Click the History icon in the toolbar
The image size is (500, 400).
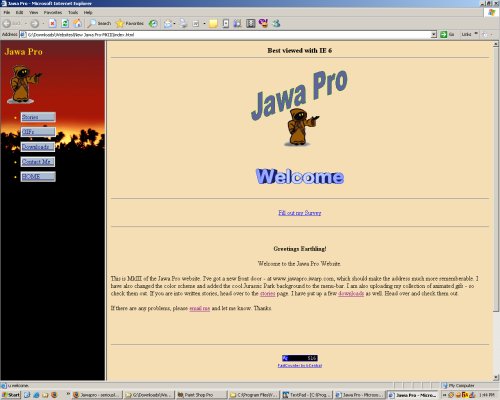tap(153, 23)
